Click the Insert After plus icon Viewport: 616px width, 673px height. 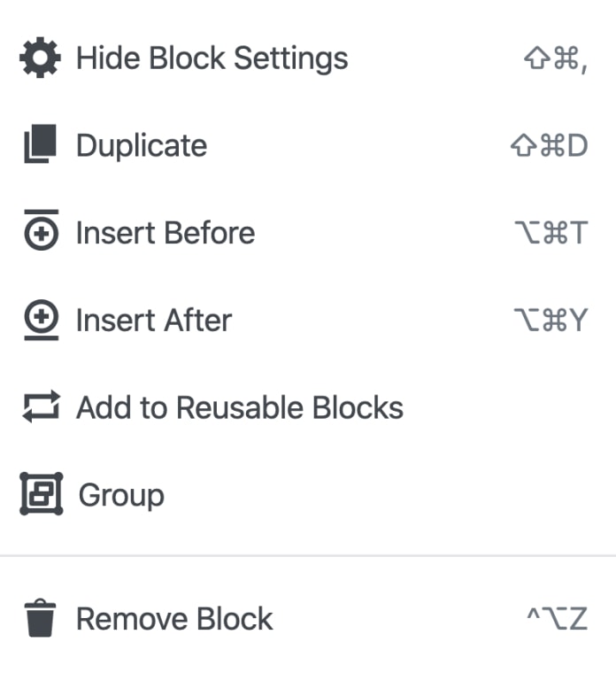pyautogui.click(x=41, y=317)
